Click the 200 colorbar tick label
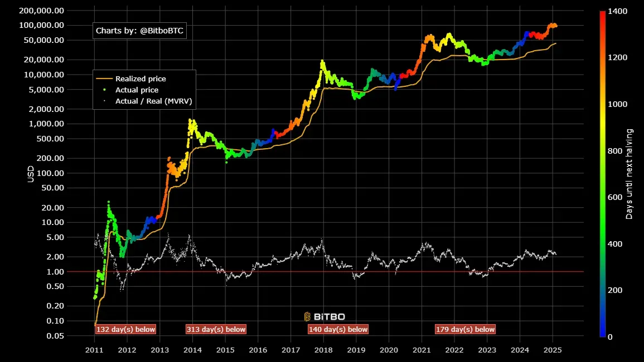This screenshot has width=644, height=362. click(x=615, y=290)
